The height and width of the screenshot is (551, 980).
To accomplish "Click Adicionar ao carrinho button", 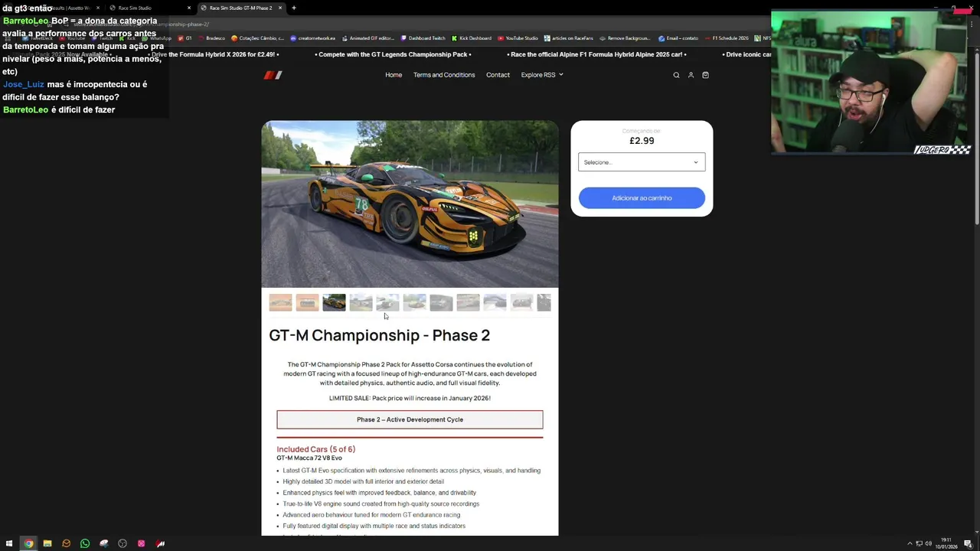I will click(x=642, y=198).
